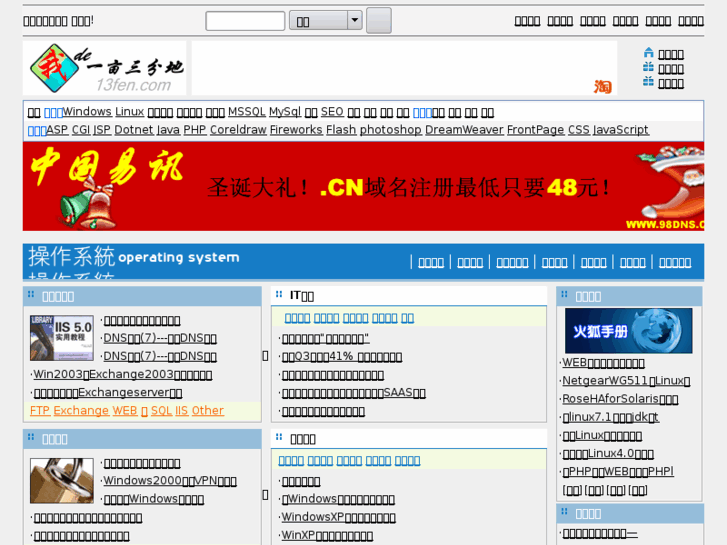
Task: Open the Q3 41% news article link
Action: 342,356
